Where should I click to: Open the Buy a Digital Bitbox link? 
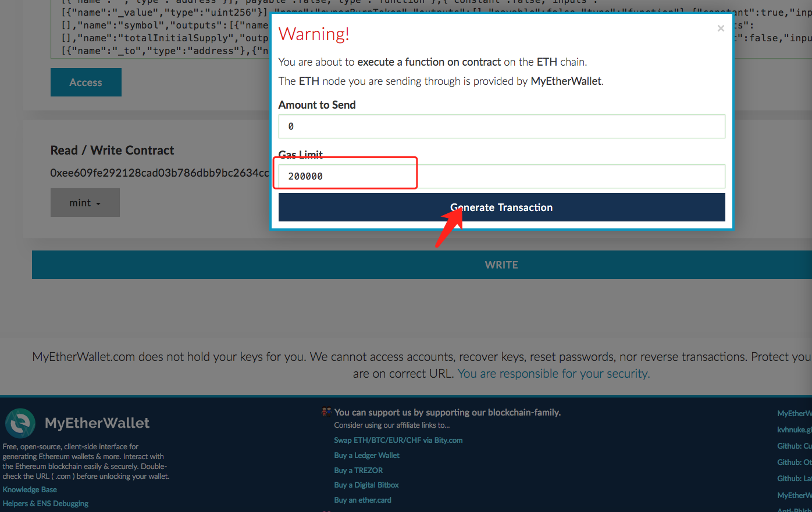tap(366, 485)
